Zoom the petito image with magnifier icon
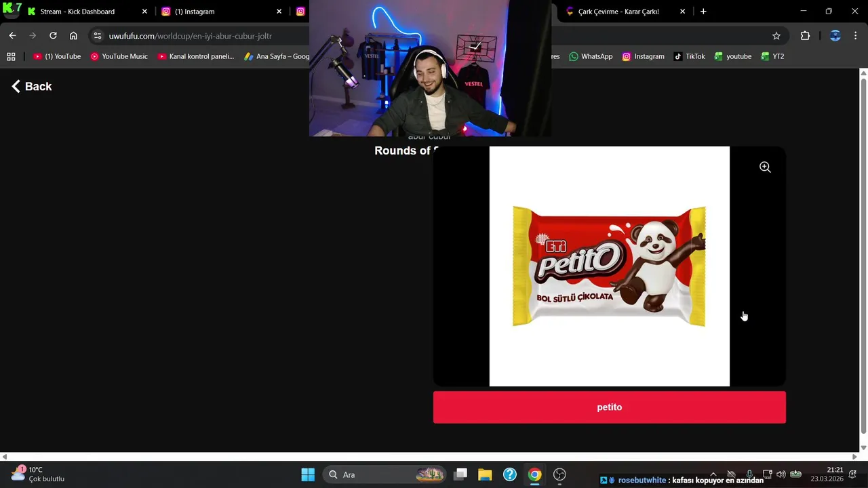The height and width of the screenshot is (488, 868). pos(765,167)
